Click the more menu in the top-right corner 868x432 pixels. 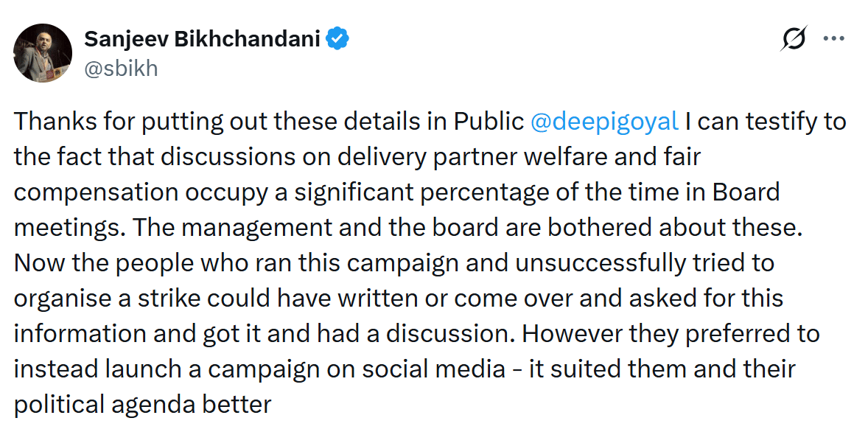[x=833, y=38]
